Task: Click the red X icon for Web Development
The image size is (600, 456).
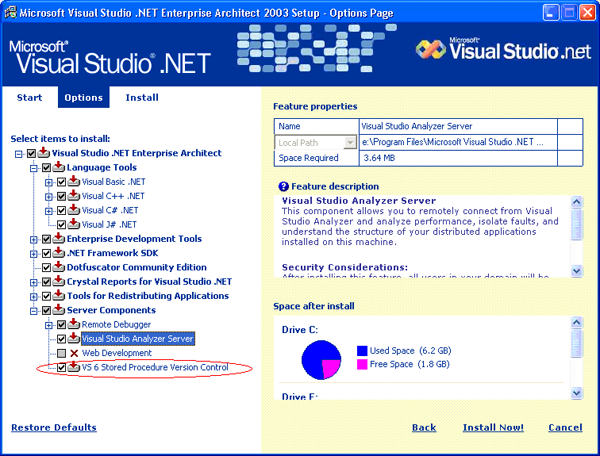Action: tap(74, 353)
